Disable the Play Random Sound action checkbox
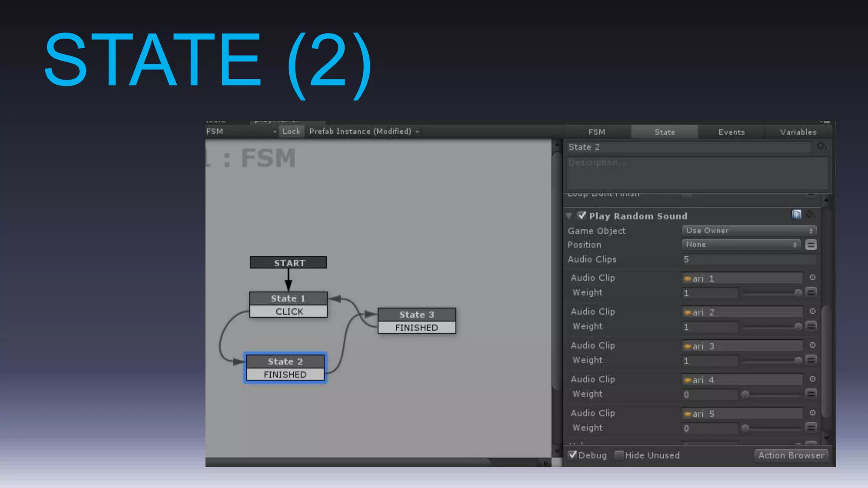Screen dimensions: 868x488 click(582, 216)
